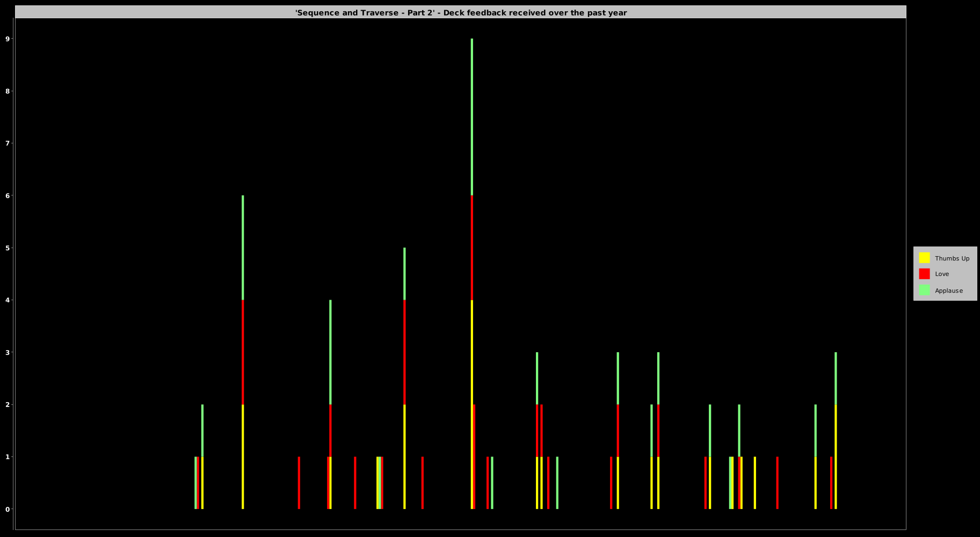Image resolution: width=980 pixels, height=537 pixels.
Task: Click the y-axis label 1
Action: click(x=8, y=457)
